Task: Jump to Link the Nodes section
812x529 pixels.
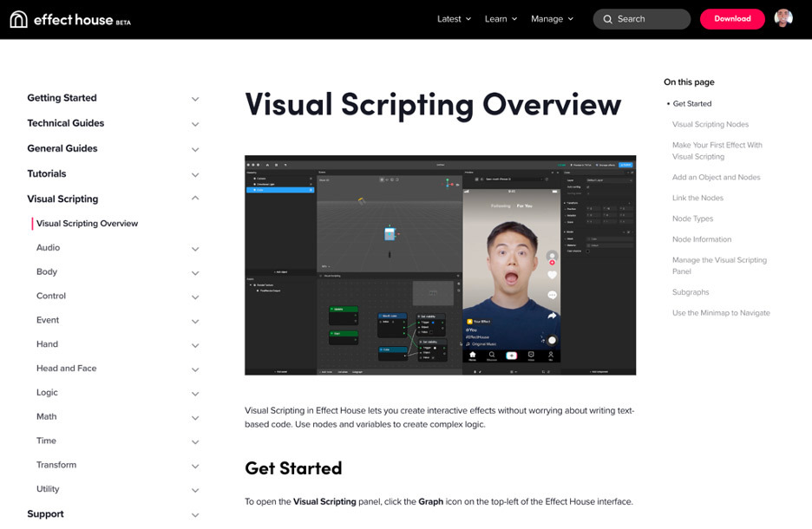Action: click(x=697, y=198)
